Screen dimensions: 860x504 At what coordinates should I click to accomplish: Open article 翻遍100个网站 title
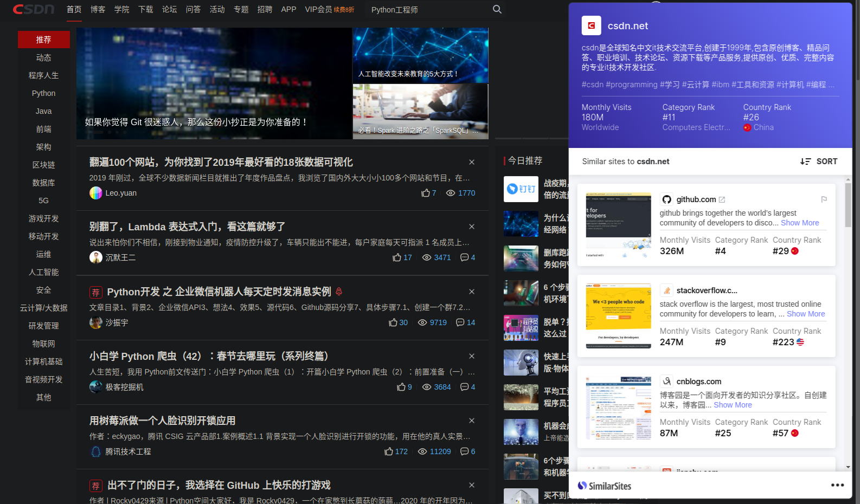coord(221,162)
